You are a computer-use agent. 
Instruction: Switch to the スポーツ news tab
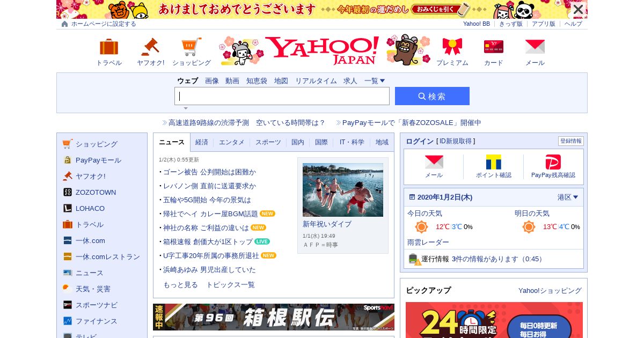[x=268, y=142]
